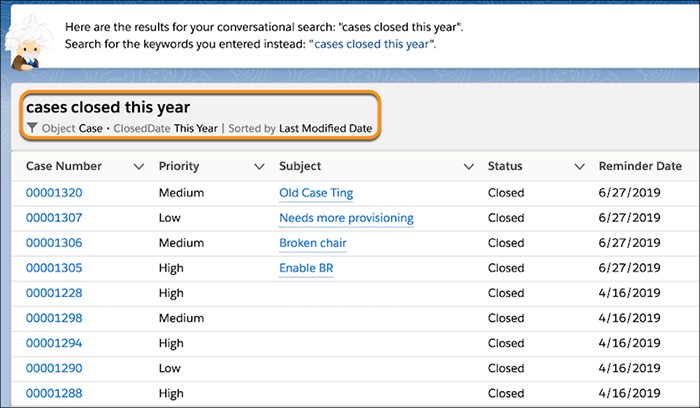Select case 00001298
This screenshot has width=700, height=408.
click(54, 318)
